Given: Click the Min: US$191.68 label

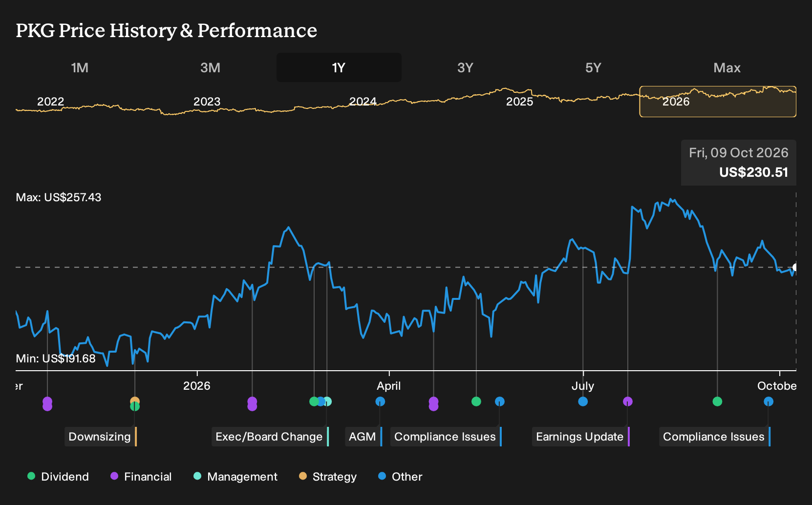Looking at the screenshot, I should 56,358.
